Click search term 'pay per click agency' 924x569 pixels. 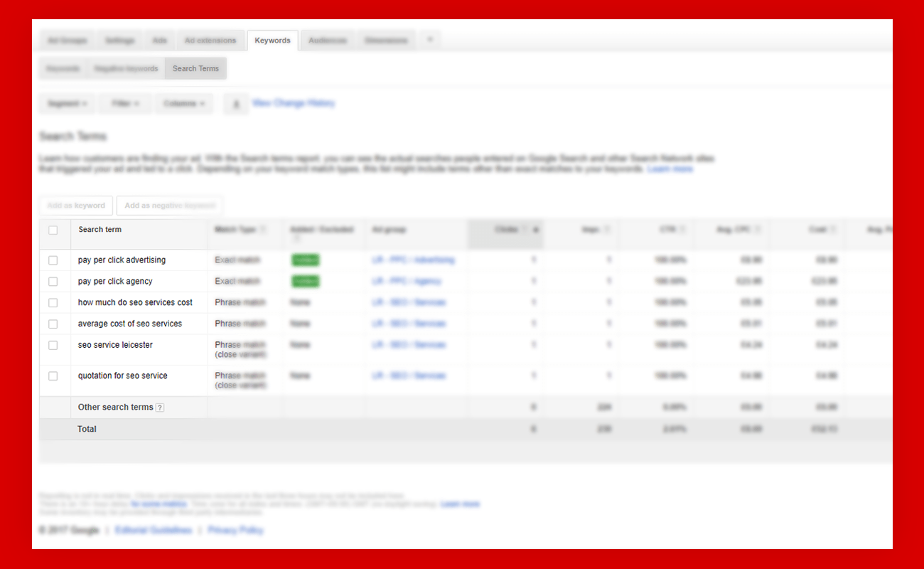115,282
